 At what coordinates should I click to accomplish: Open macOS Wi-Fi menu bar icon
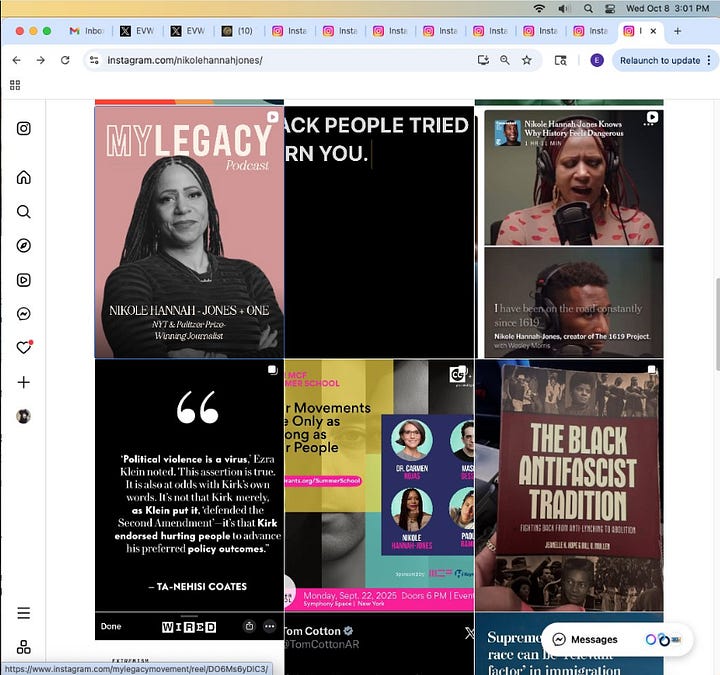tap(540, 8)
